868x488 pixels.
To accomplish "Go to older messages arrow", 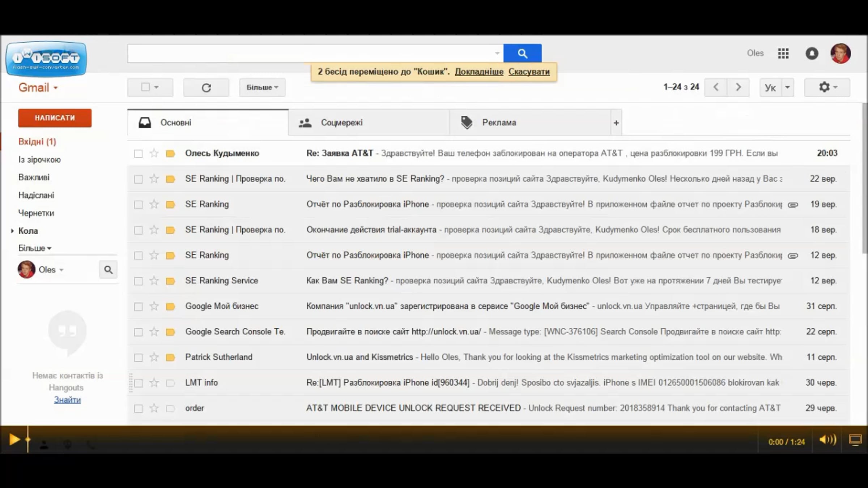I will (x=738, y=87).
